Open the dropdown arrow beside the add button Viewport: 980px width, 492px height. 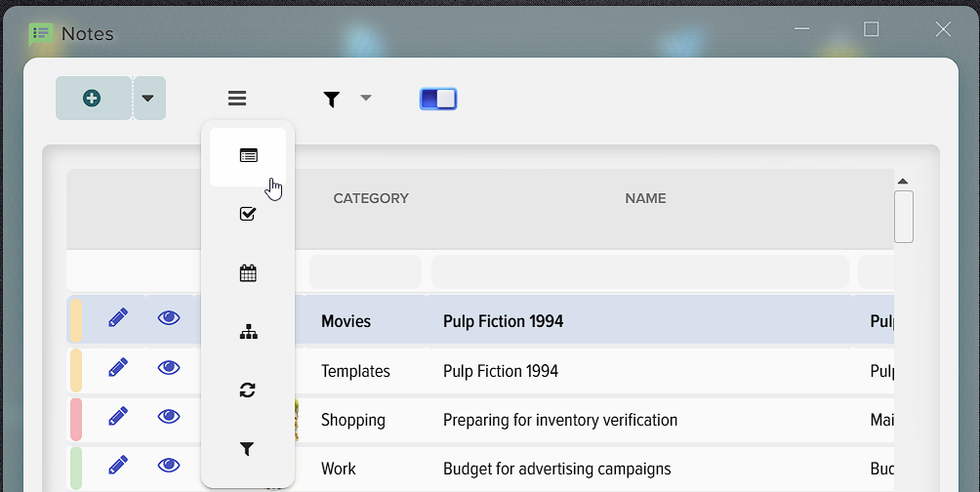pos(148,99)
